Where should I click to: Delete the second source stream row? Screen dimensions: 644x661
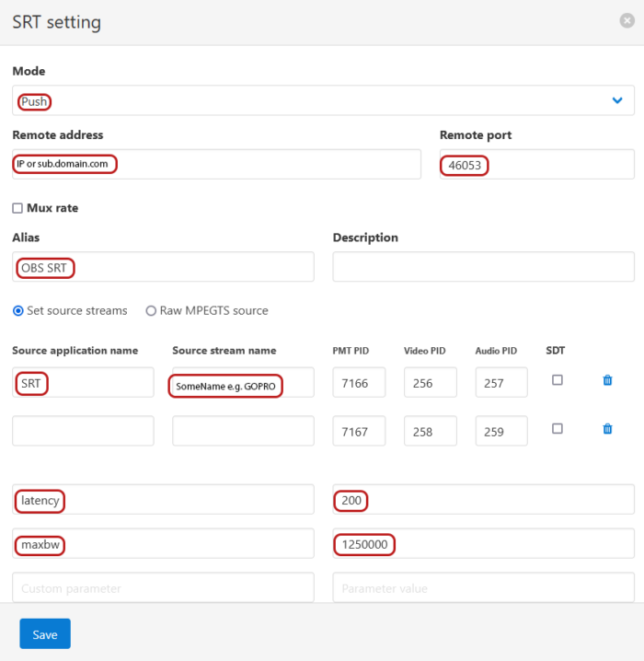coord(607,429)
